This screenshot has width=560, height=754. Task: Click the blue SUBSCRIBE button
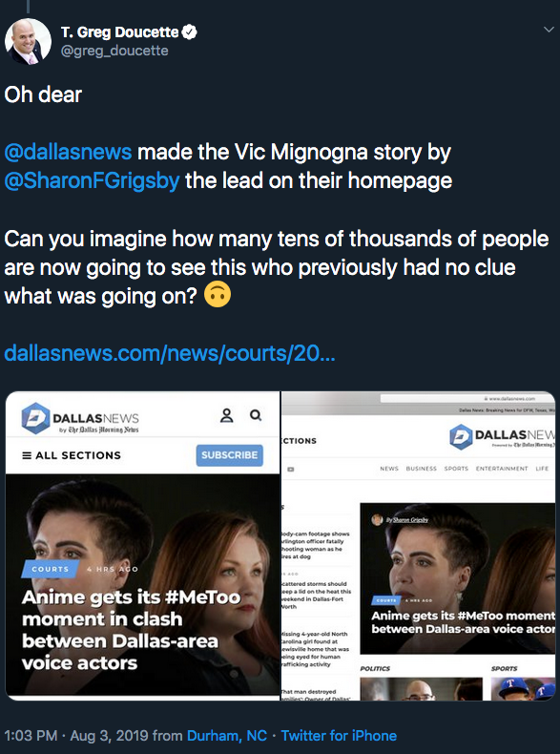click(x=229, y=455)
